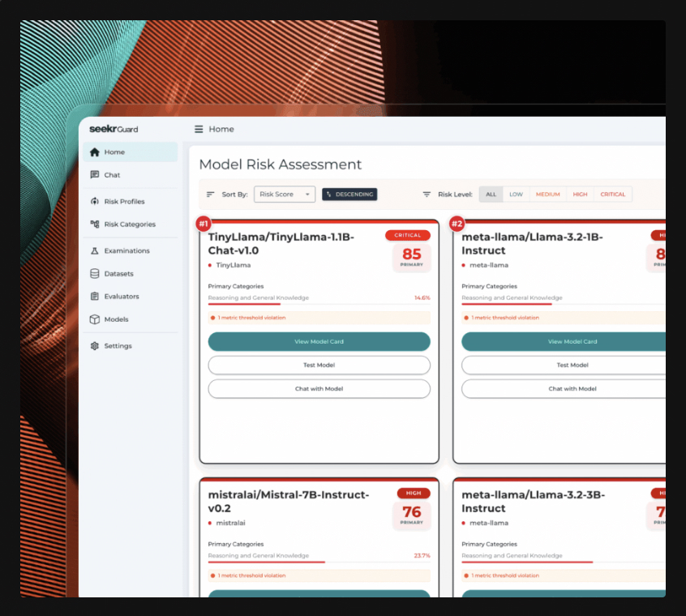Choose the HIGH risk level tab
Screen dimensions: 686x616
coord(580,195)
